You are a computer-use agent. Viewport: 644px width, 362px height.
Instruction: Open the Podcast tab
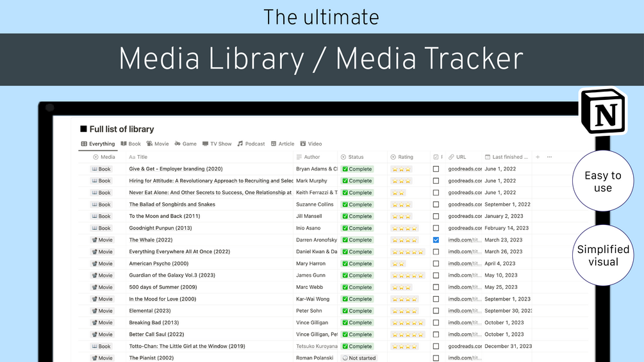click(251, 144)
